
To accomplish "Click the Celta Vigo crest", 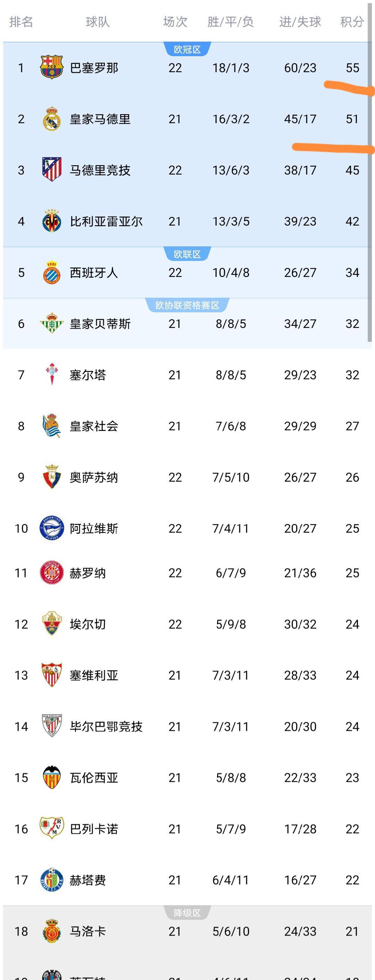I will click(51, 375).
